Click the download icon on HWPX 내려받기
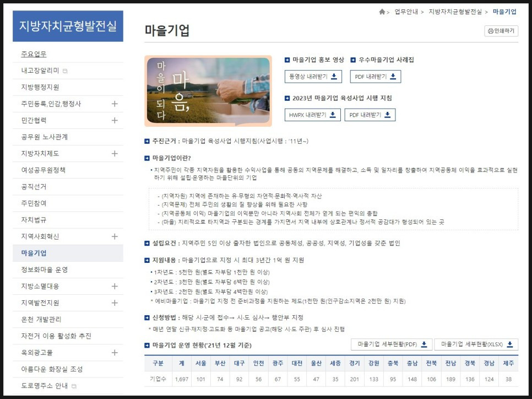 point(333,115)
